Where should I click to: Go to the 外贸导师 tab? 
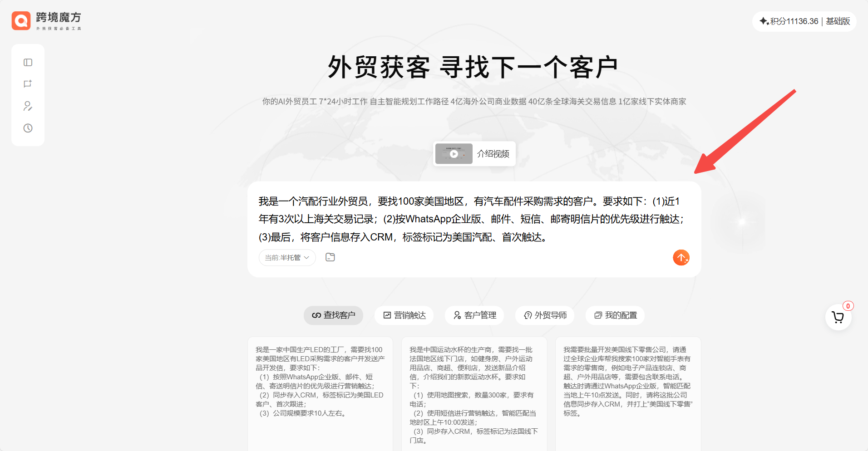click(545, 315)
